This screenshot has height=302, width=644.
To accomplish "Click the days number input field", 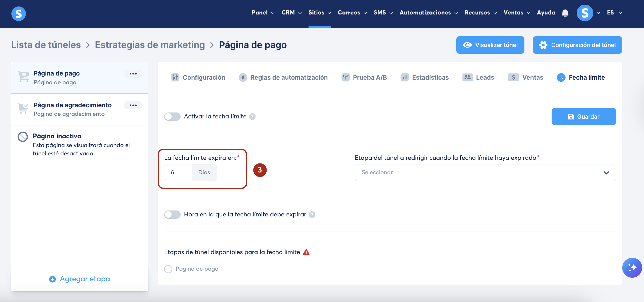I will (178, 172).
